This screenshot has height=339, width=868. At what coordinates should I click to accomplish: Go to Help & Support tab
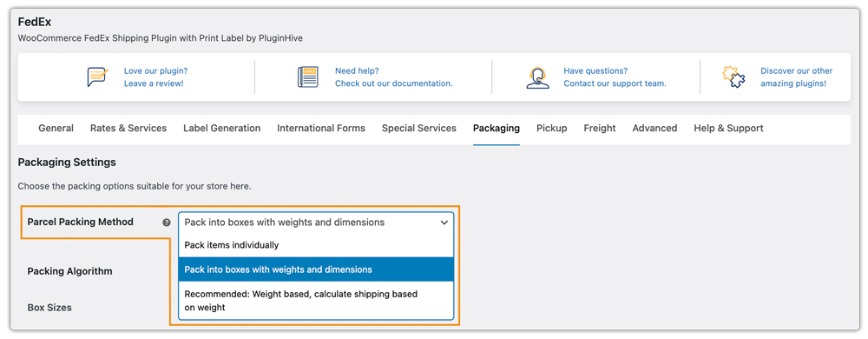coord(728,128)
